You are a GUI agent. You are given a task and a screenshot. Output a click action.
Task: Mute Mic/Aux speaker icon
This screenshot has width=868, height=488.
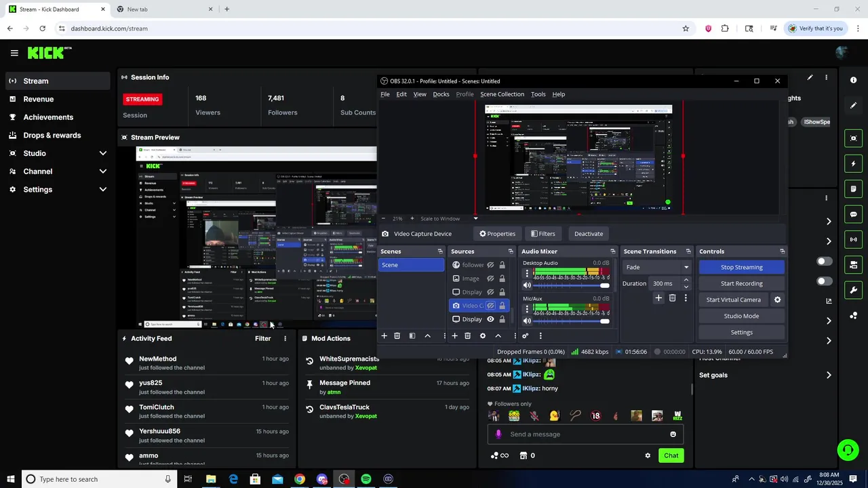527,321
